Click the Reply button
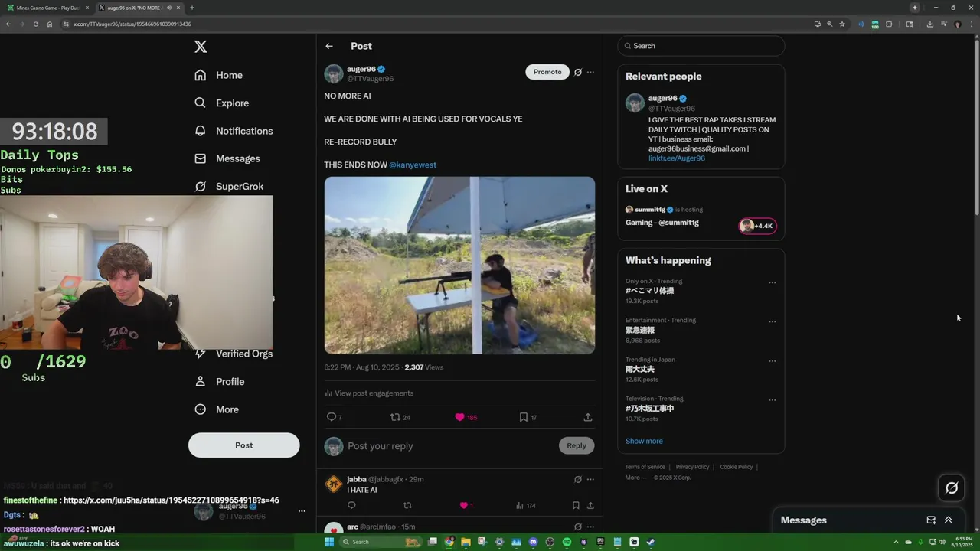980x551 pixels. (x=577, y=445)
